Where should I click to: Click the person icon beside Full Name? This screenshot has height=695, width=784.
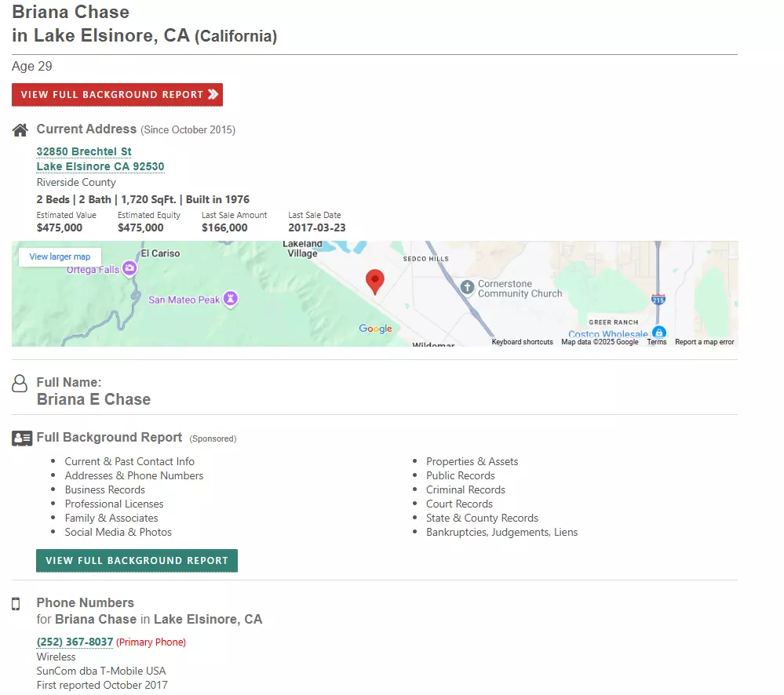pos(20,384)
